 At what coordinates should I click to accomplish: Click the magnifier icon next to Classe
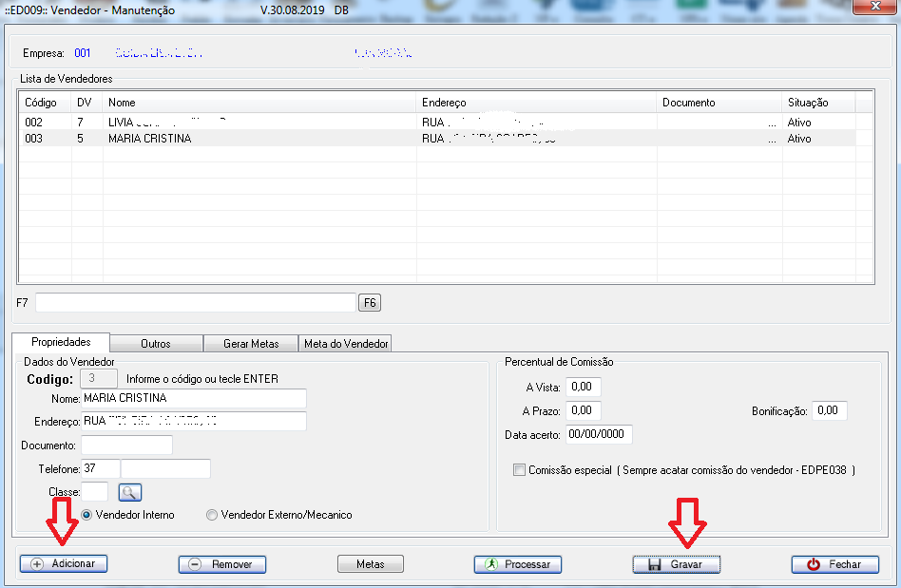(129, 492)
